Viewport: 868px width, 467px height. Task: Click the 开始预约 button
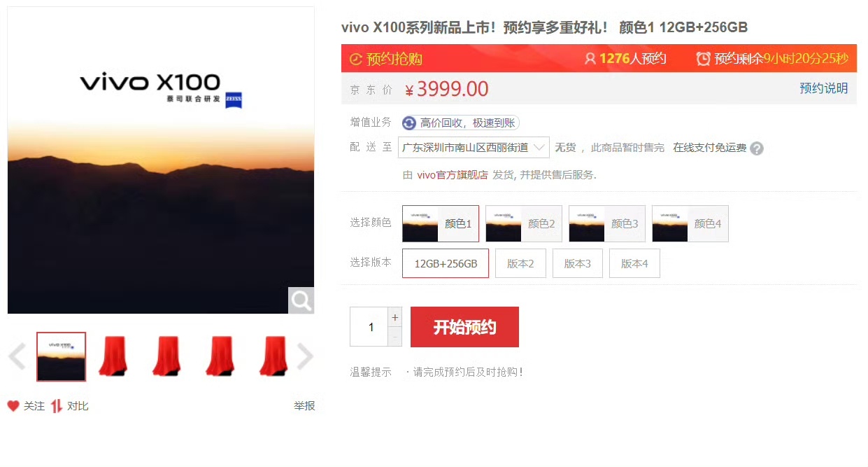[464, 327]
